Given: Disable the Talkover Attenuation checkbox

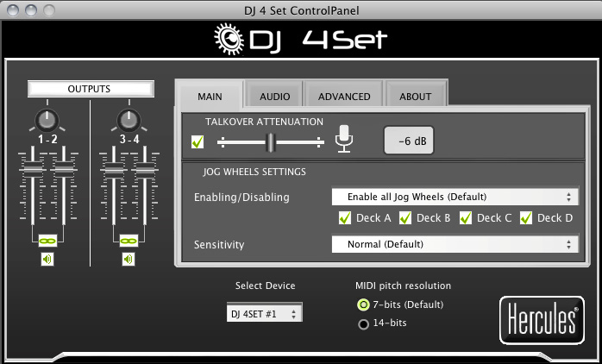Looking at the screenshot, I should [x=198, y=141].
